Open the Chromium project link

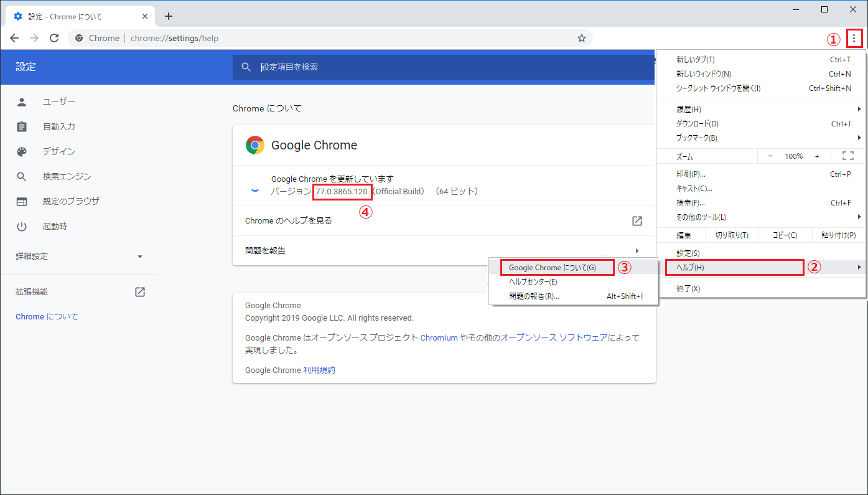click(x=438, y=337)
